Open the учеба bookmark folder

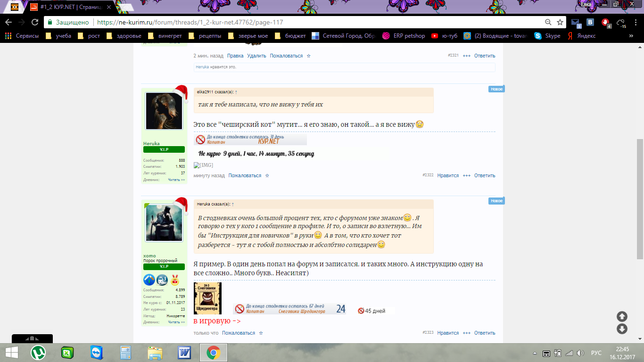click(59, 36)
